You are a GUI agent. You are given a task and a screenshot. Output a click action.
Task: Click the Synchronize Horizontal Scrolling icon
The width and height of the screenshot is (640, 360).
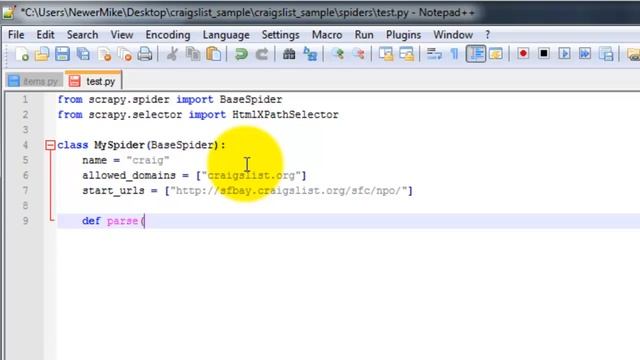tap(407, 54)
